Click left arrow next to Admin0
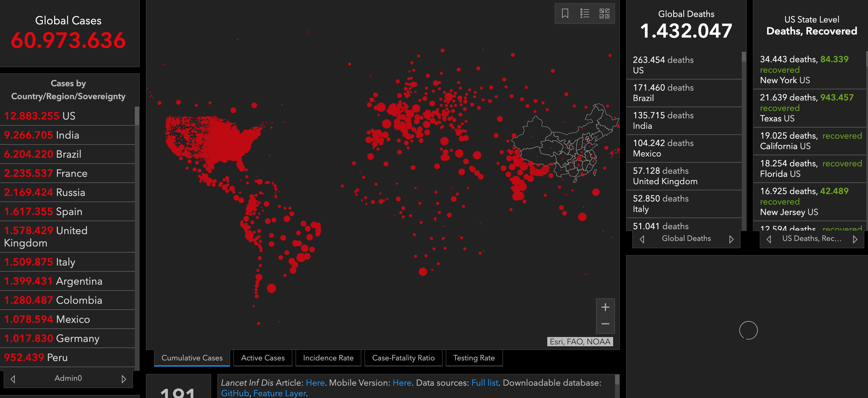This screenshot has height=398, width=868. (x=13, y=379)
